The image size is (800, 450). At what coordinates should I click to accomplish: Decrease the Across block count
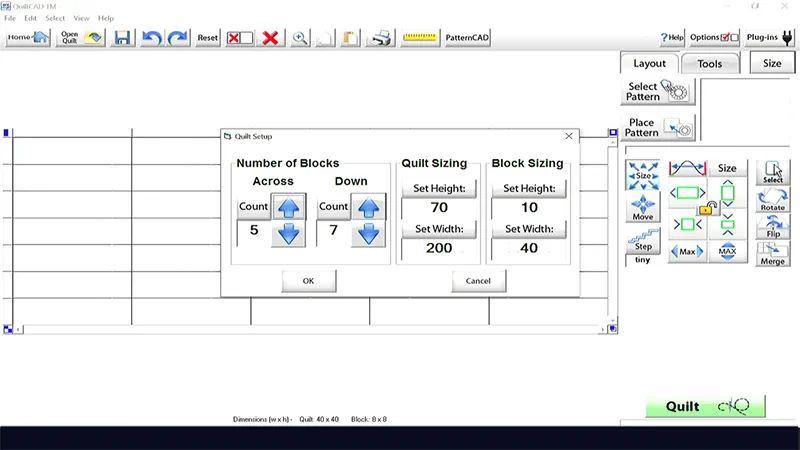(x=289, y=235)
